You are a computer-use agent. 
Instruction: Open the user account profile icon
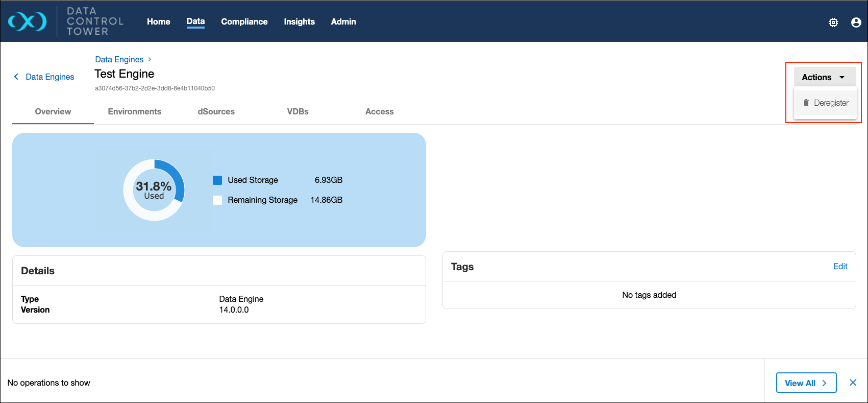(x=856, y=22)
